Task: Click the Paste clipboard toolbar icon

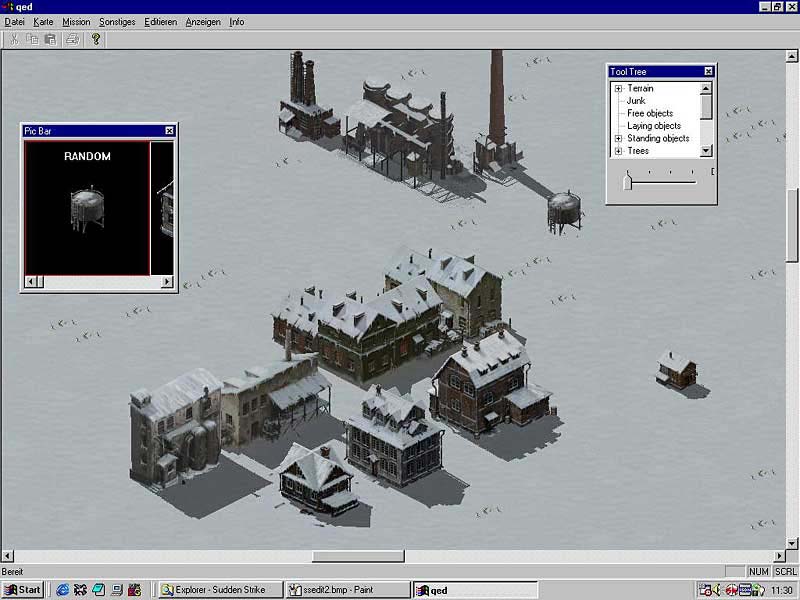Action: coord(49,39)
